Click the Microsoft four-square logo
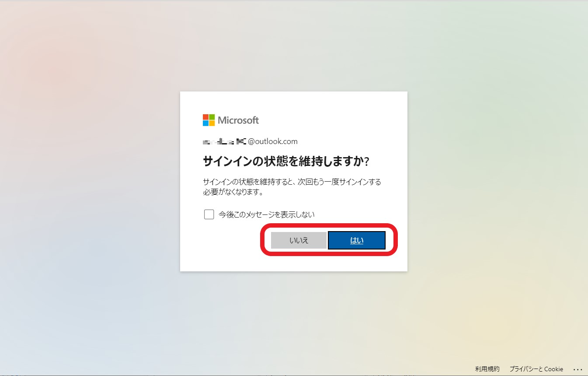Viewport: 588px width, 376px height. [x=209, y=120]
